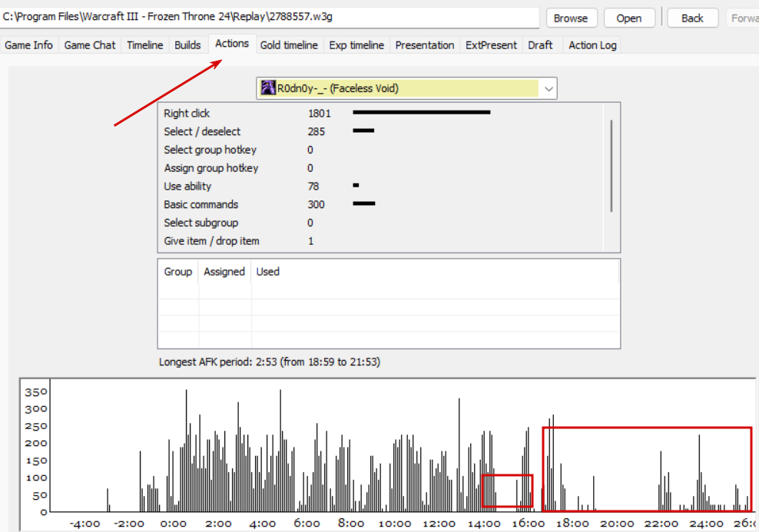The width and height of the screenshot is (759, 532).
Task: Select the Actions tab
Action: (x=232, y=44)
